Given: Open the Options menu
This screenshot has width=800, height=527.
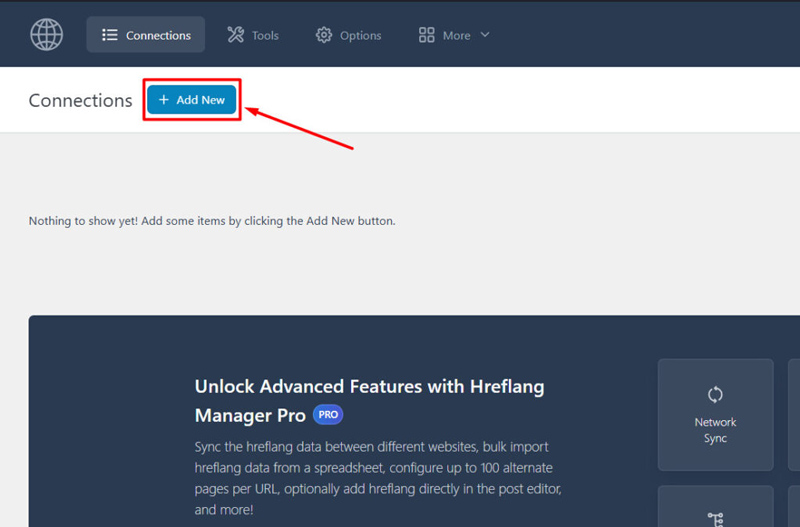Looking at the screenshot, I should pos(348,35).
